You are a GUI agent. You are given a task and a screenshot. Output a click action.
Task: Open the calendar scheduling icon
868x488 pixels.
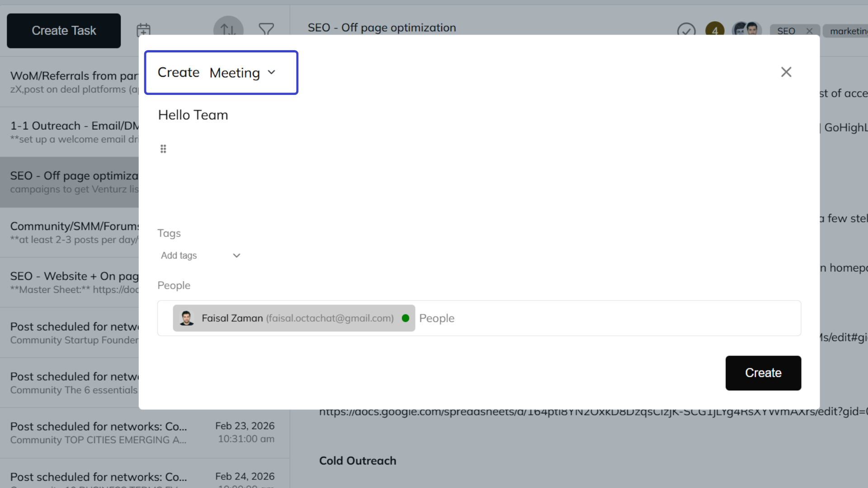click(144, 30)
